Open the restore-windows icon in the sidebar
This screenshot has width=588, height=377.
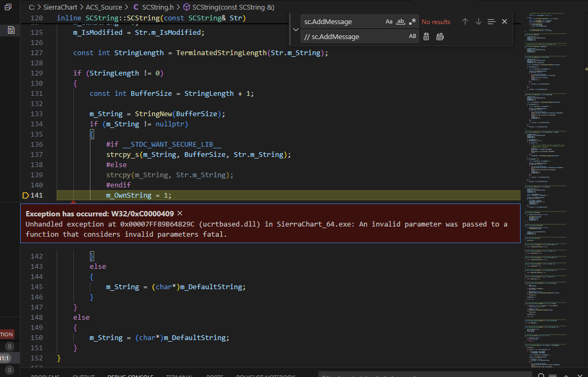pos(8,7)
